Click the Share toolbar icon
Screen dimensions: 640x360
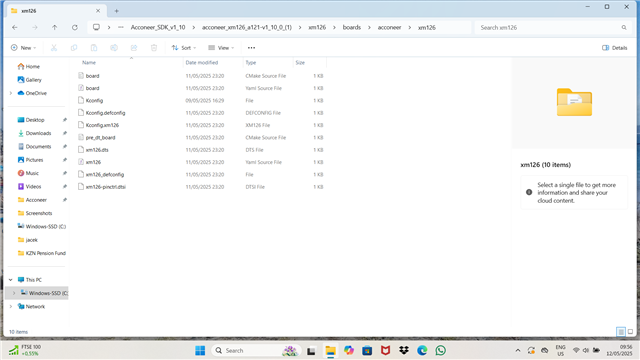click(x=134, y=48)
